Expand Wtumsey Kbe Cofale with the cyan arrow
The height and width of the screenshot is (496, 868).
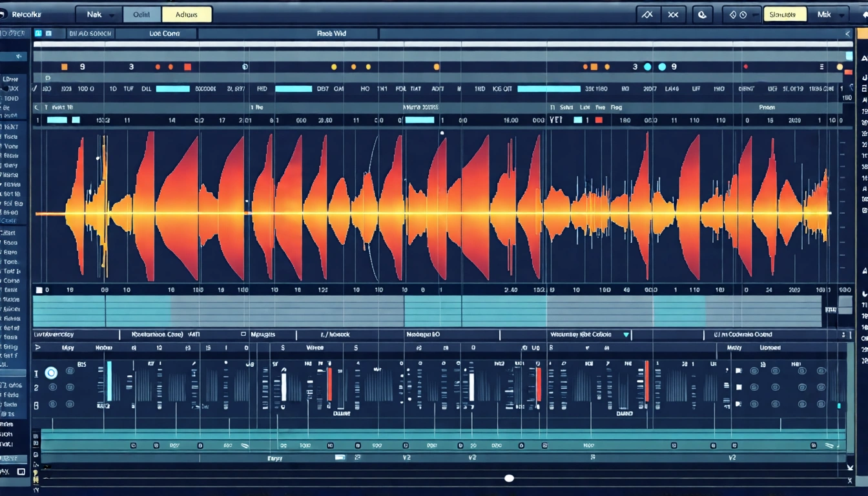tap(626, 335)
